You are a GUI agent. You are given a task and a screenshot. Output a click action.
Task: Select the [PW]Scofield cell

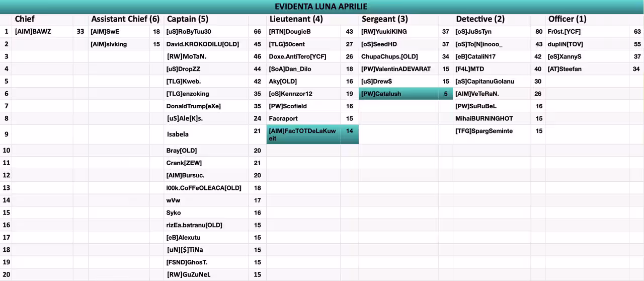point(303,106)
